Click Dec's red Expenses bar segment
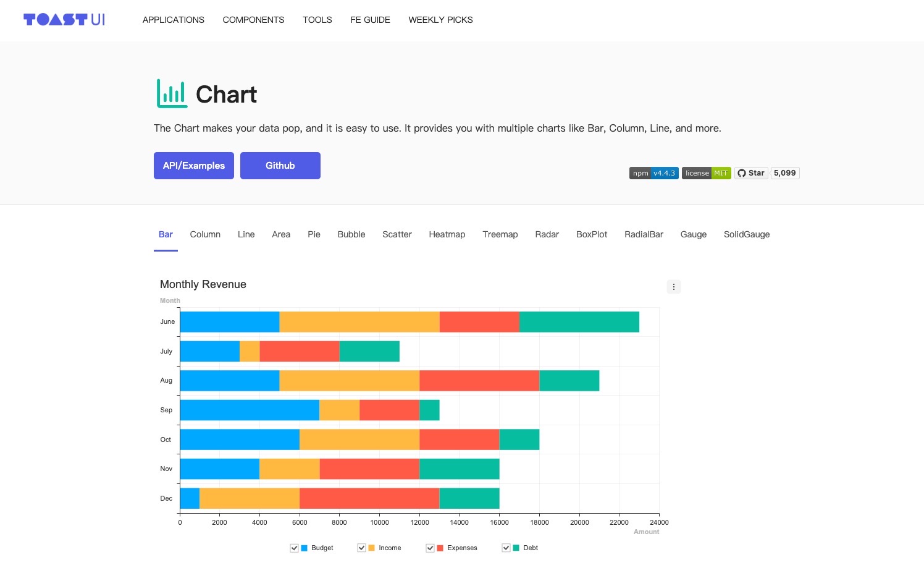This screenshot has height=586, width=924. point(369,498)
